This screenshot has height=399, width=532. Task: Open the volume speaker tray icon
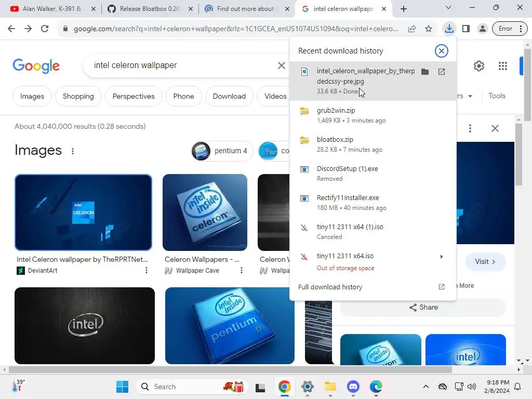click(472, 387)
